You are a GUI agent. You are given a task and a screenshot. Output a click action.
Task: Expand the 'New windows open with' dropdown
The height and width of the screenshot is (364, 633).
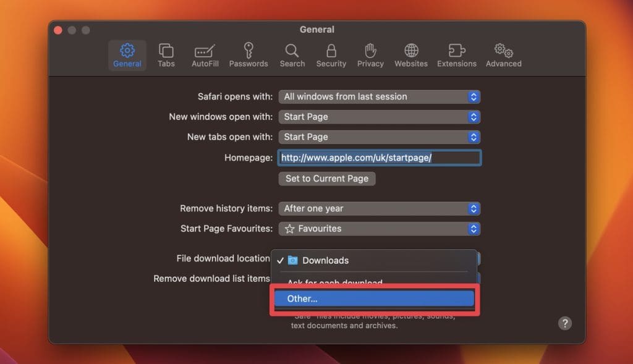pos(379,117)
